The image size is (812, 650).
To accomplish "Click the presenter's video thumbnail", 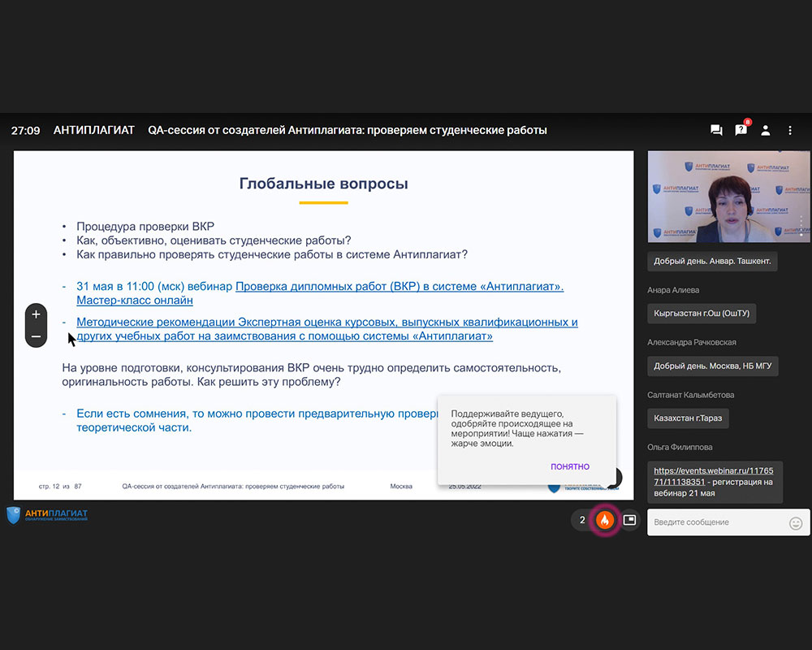I will pos(728,197).
